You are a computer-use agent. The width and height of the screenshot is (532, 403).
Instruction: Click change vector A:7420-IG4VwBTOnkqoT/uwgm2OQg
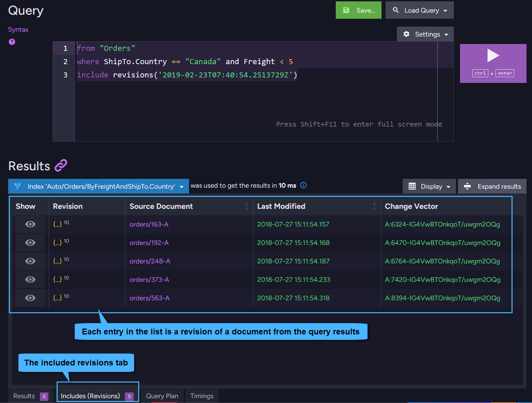[443, 279]
